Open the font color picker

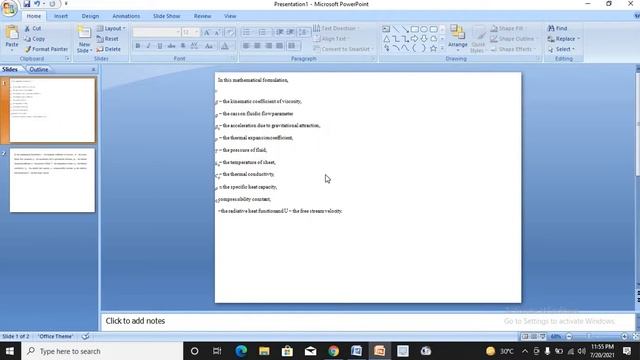[x=225, y=46]
